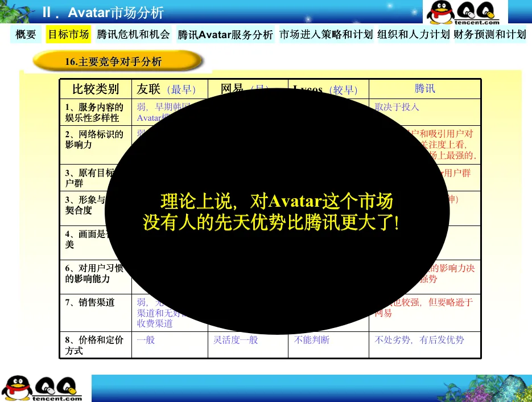
Task: Select the highlighted 目标市场 tab
Action: click(68, 34)
